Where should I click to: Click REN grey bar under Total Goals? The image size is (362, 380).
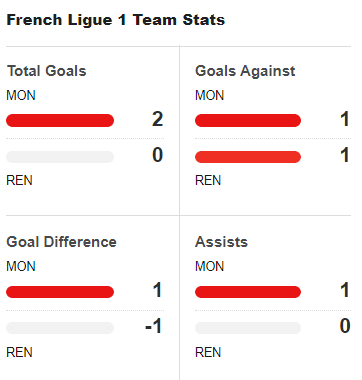click(x=60, y=157)
